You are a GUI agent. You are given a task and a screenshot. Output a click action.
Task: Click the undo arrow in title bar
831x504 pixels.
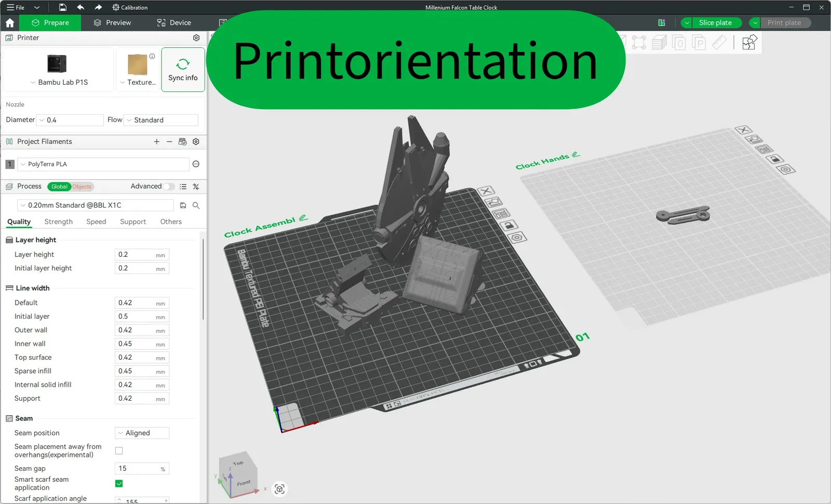81,7
